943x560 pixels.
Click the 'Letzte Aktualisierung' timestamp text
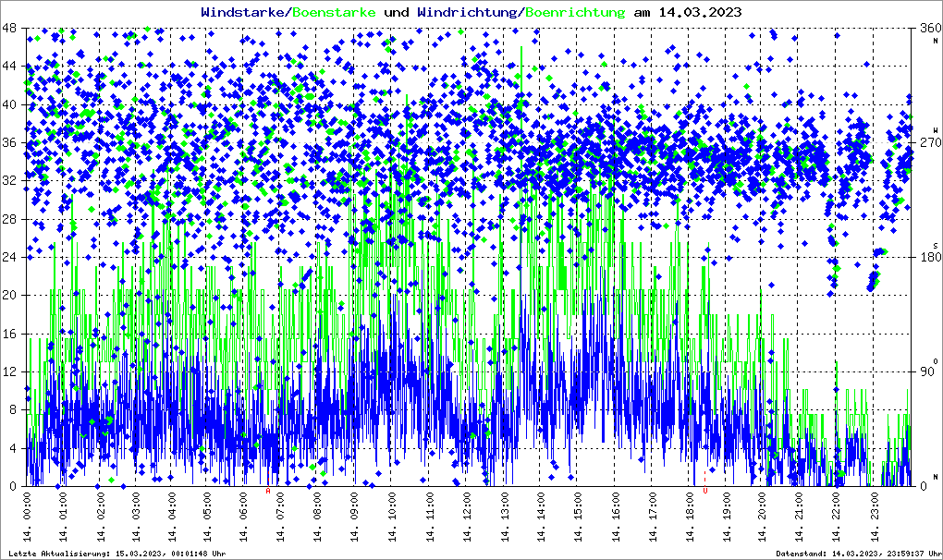(x=117, y=554)
